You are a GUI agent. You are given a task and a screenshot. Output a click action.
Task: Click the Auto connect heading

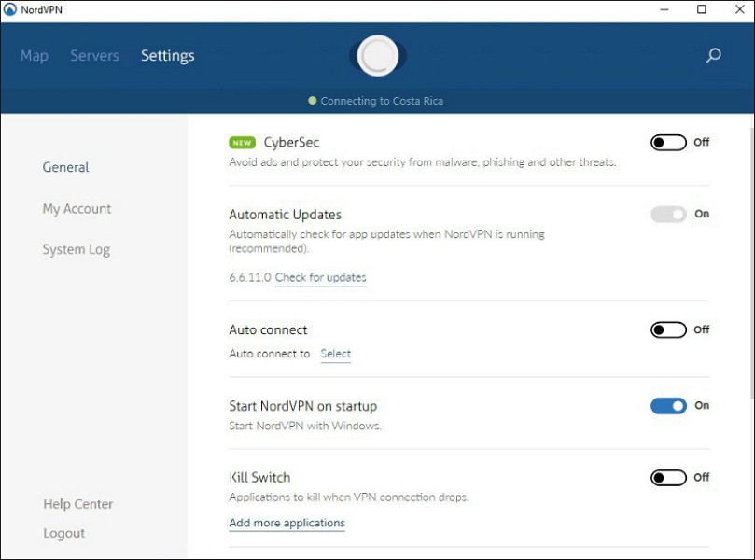tap(268, 329)
